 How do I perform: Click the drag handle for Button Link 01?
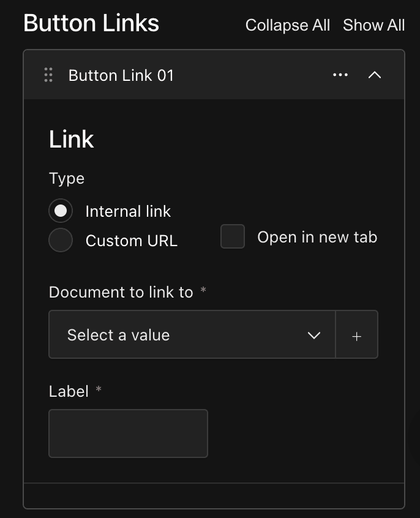pyautogui.click(x=48, y=75)
